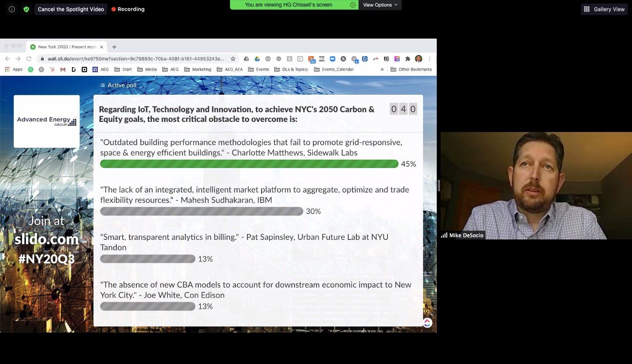Expand the Marketing bookmarks folder
The height and width of the screenshot is (364, 632).
[x=197, y=69]
